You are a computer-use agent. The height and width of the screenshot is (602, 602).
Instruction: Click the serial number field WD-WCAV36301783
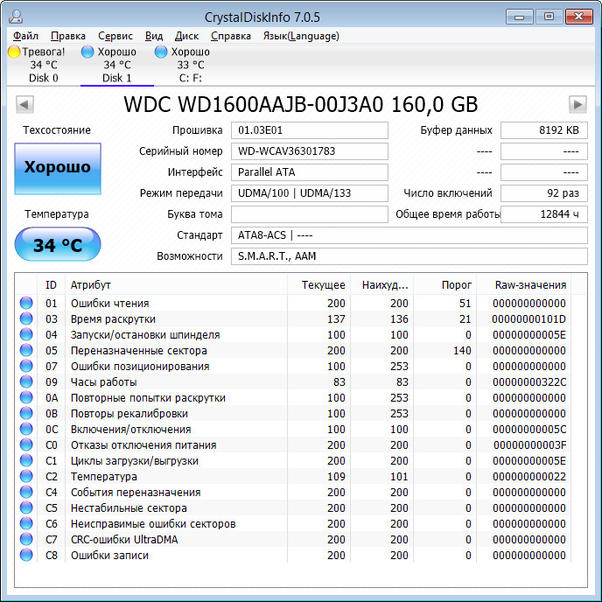[x=309, y=151]
